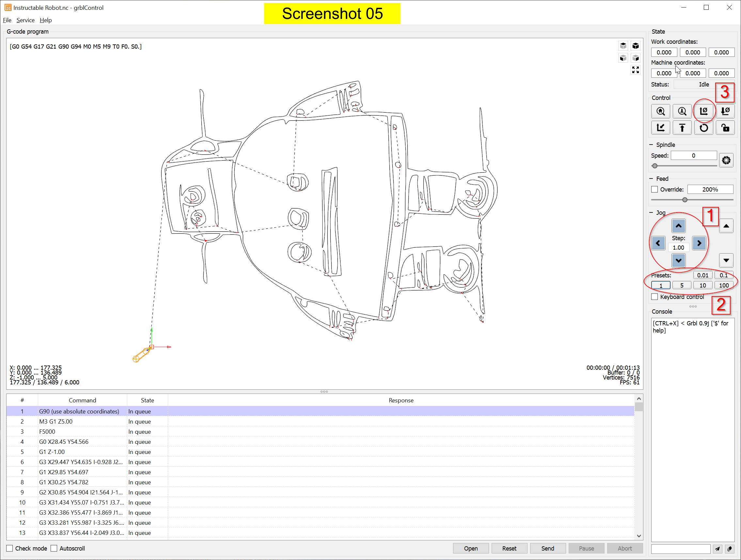Click the home search icon in Control panel
This screenshot has height=560, width=741.
[661, 111]
